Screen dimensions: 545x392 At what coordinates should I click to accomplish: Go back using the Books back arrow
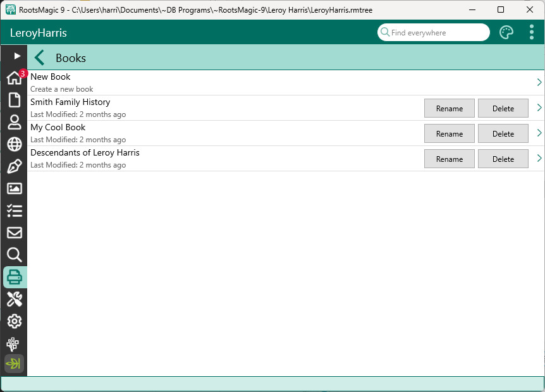40,58
